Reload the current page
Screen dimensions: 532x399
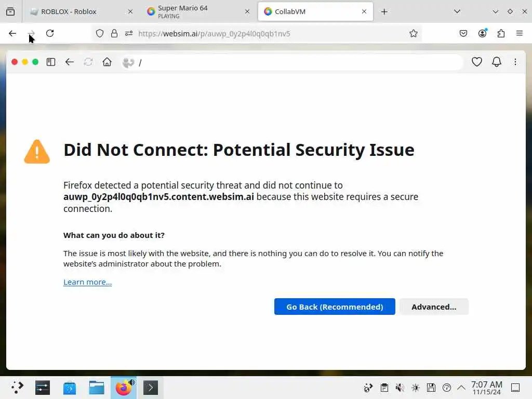click(50, 34)
